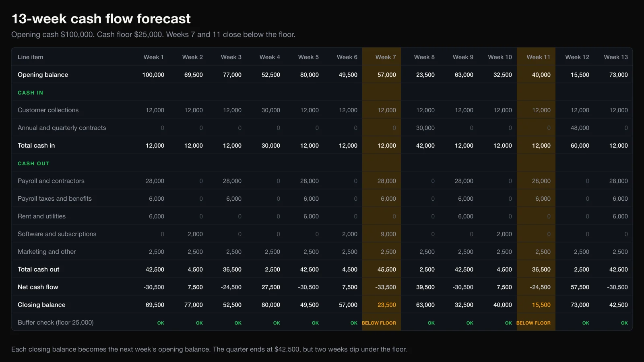The width and height of the screenshot is (644, 362).
Task: Select the orange Week 11 closing balance 15,500
Action: [x=541, y=305]
